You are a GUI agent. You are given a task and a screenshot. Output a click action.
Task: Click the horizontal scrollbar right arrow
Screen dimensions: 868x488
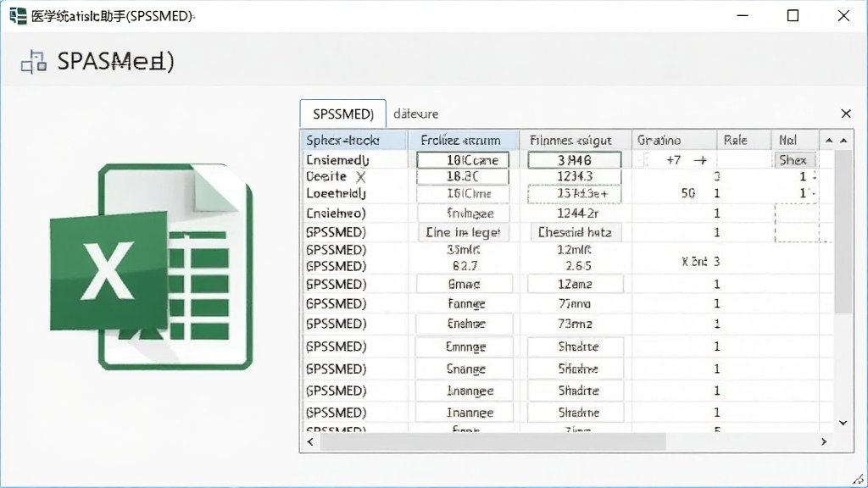(x=824, y=441)
